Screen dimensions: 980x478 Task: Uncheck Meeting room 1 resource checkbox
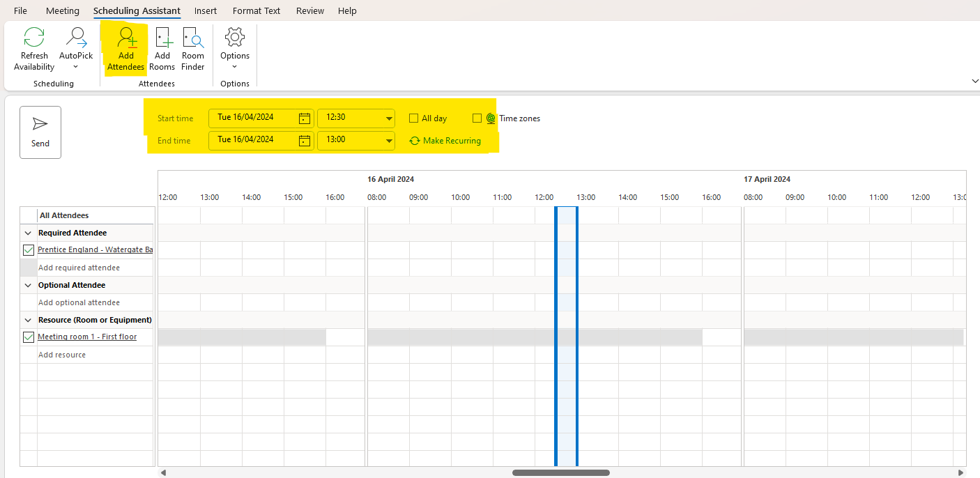pyautogui.click(x=29, y=337)
